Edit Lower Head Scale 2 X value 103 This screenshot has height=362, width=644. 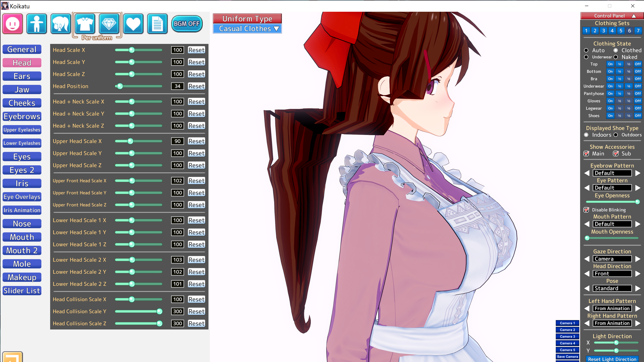(177, 260)
